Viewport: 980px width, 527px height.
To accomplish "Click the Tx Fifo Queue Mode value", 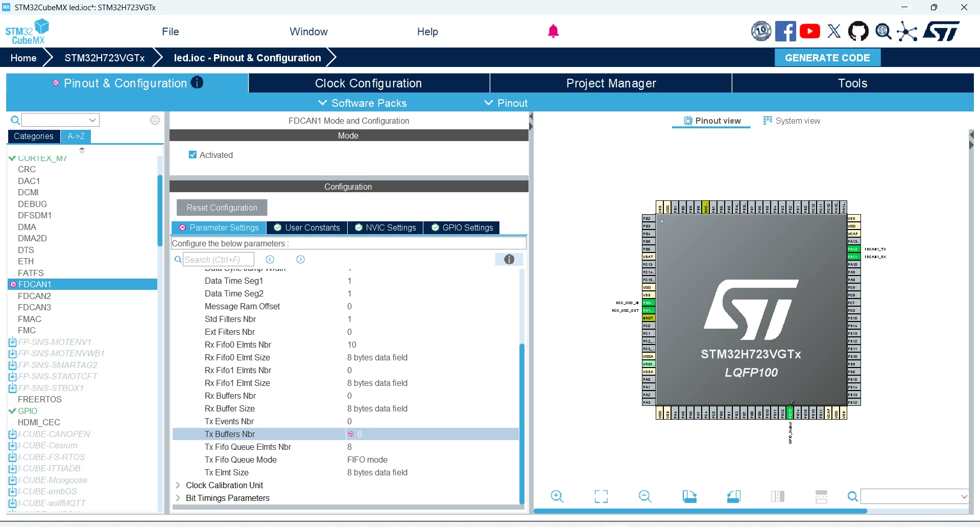I will [367, 460].
